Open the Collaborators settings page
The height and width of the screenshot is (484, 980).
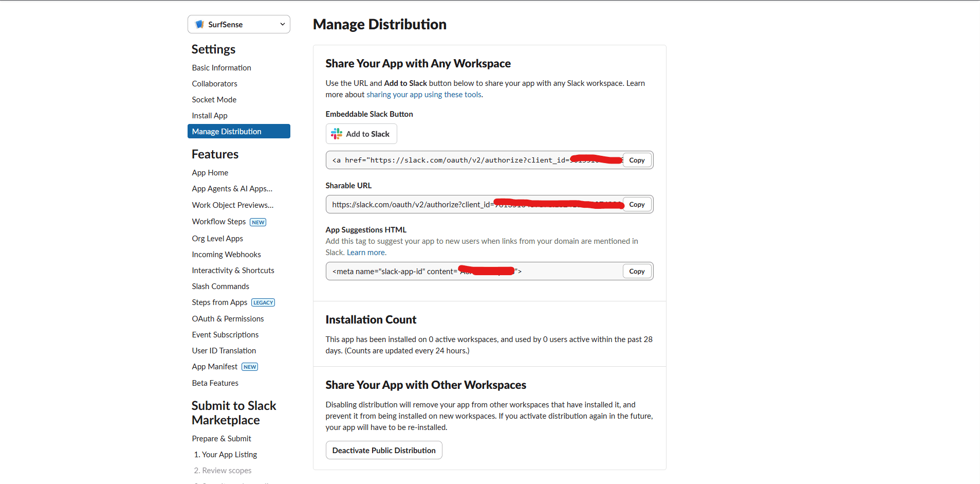214,83
